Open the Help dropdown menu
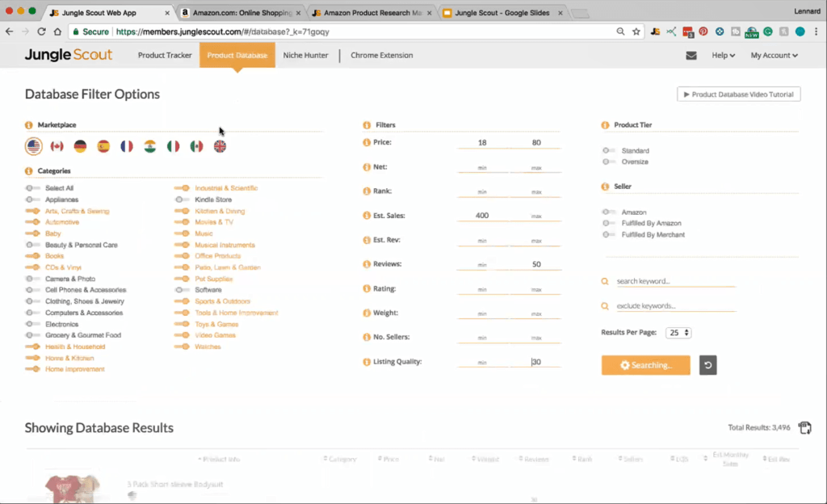 pos(723,56)
